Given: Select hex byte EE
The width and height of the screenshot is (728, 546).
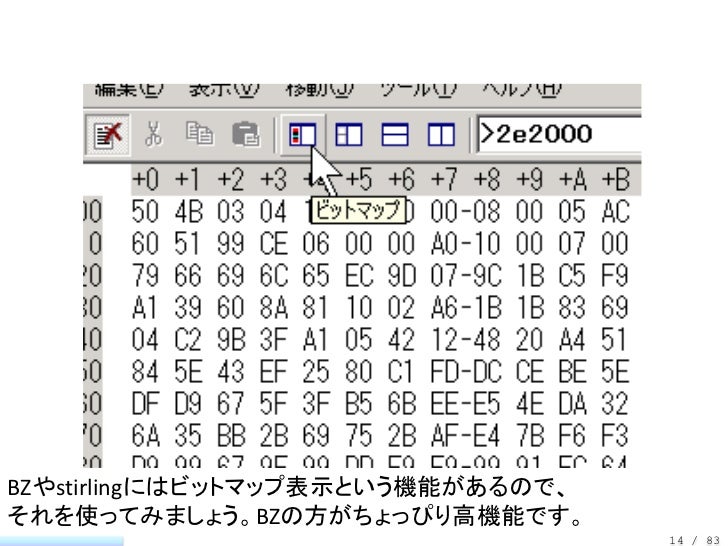Looking at the screenshot, I should [444, 403].
